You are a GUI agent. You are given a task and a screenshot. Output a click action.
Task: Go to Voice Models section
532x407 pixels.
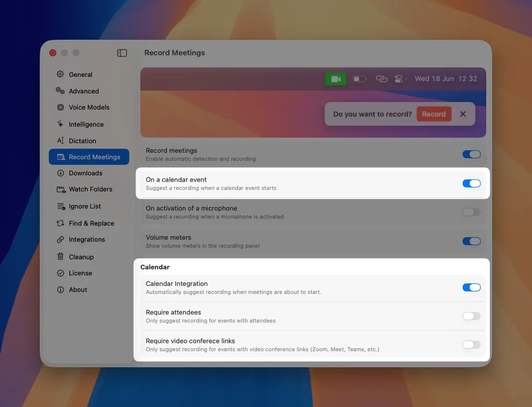pos(89,107)
